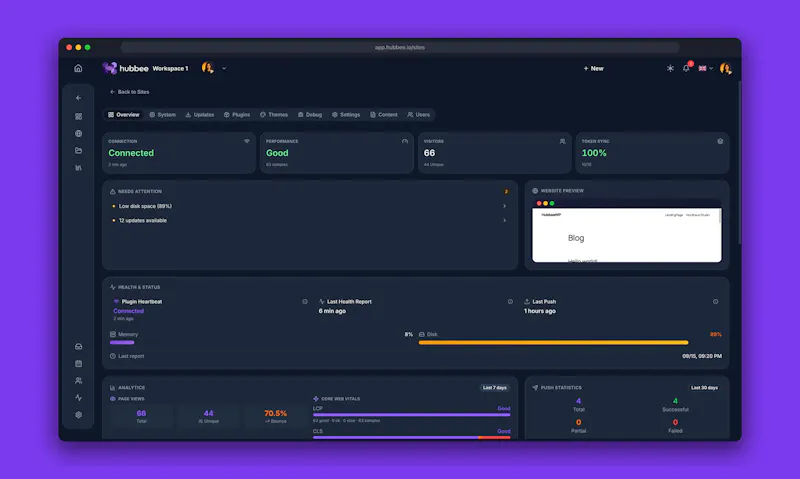The width and height of the screenshot is (800, 479).
Task: Click the browser address bar
Action: (x=399, y=47)
